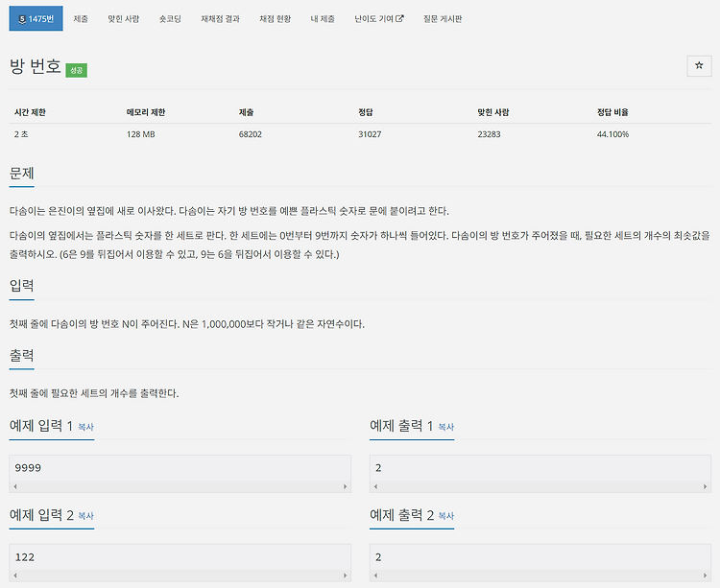Click right scroll arrow of 예제 출력 2 box
Viewport: 720px width, 588px height.
coord(706,576)
